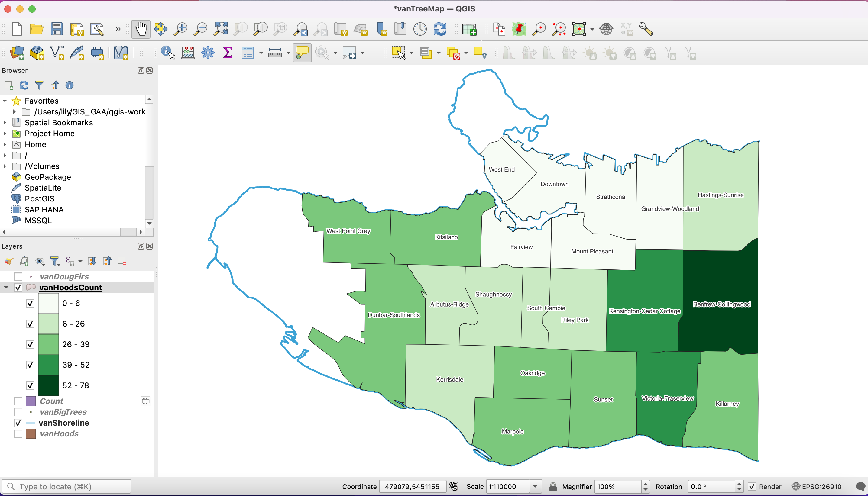This screenshot has height=496, width=868.
Task: Click the Save Project floppy icon
Action: coord(57,29)
